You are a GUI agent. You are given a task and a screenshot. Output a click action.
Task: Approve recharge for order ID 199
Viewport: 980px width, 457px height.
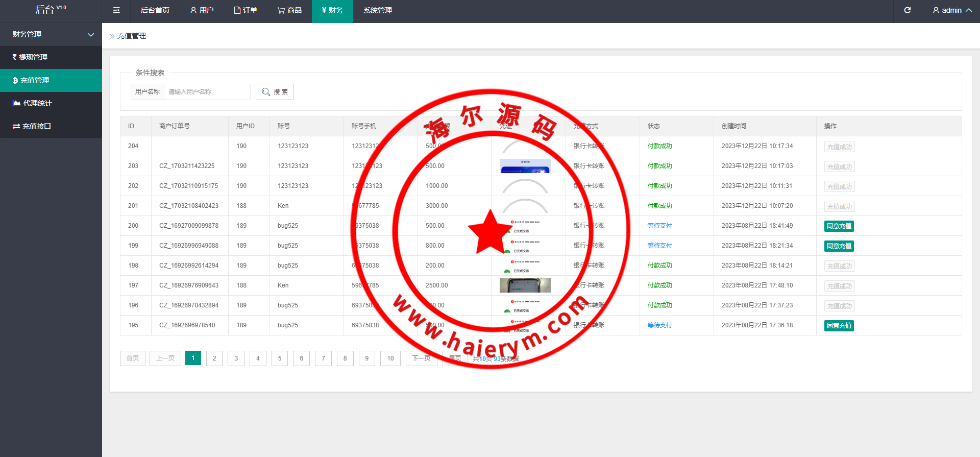(839, 246)
